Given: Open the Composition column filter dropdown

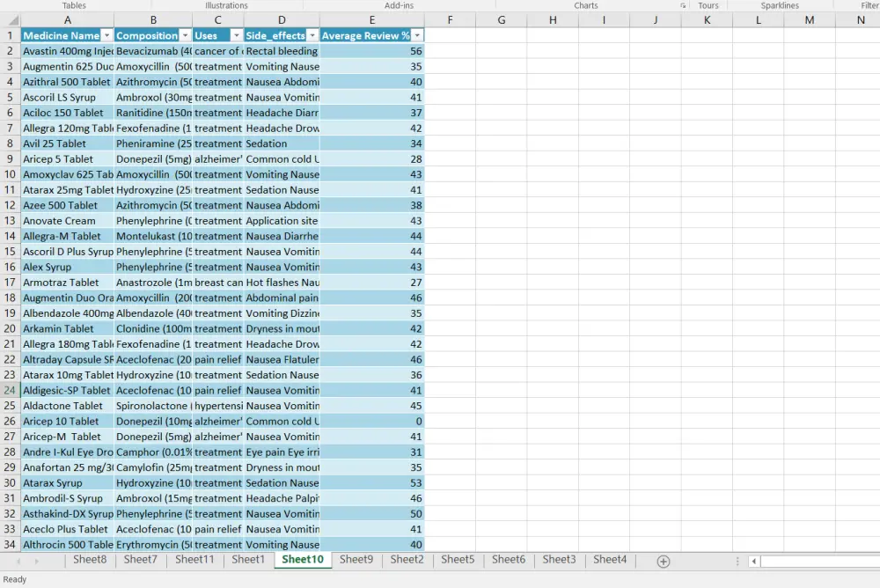Looking at the screenshot, I should click(185, 35).
